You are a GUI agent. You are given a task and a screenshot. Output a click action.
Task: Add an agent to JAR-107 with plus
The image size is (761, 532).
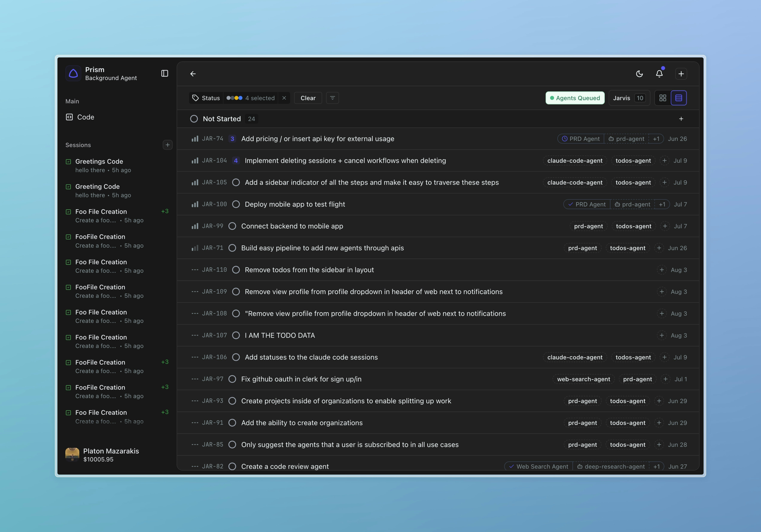tap(662, 336)
